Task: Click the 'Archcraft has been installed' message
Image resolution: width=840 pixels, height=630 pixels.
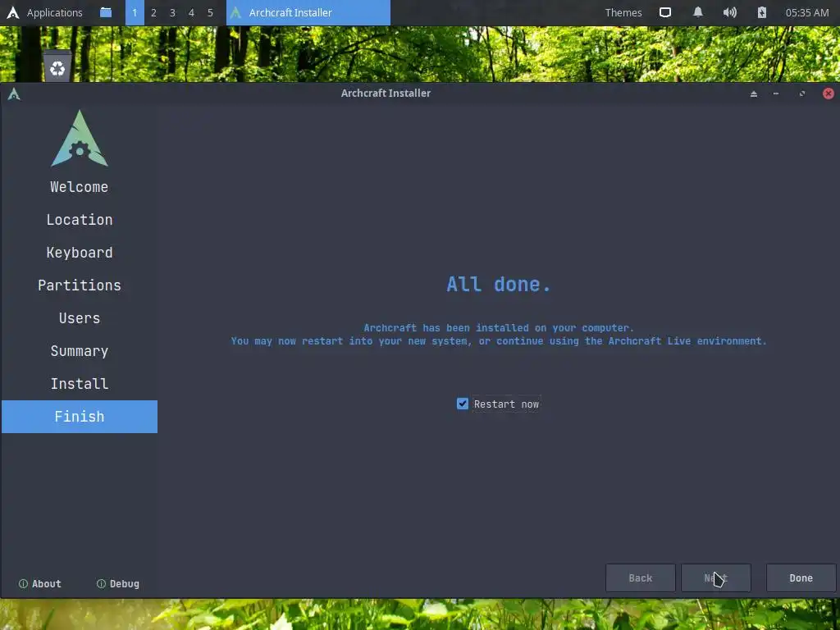Action: pyautogui.click(x=499, y=328)
